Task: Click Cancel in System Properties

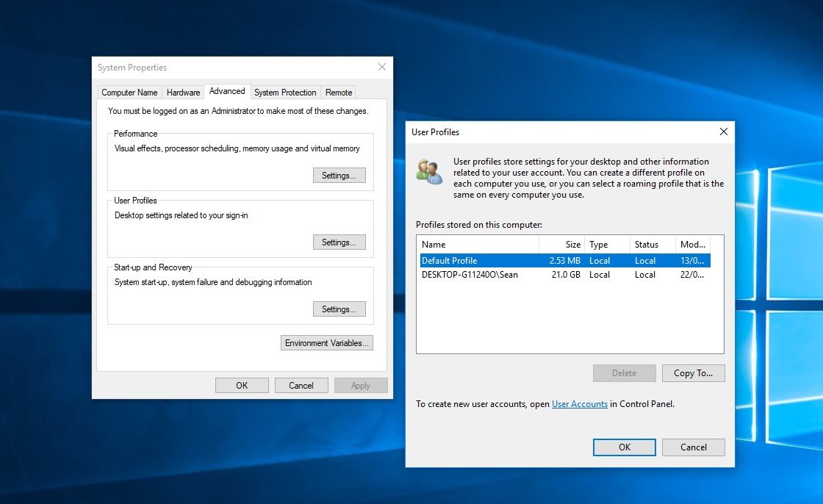Action: click(301, 385)
